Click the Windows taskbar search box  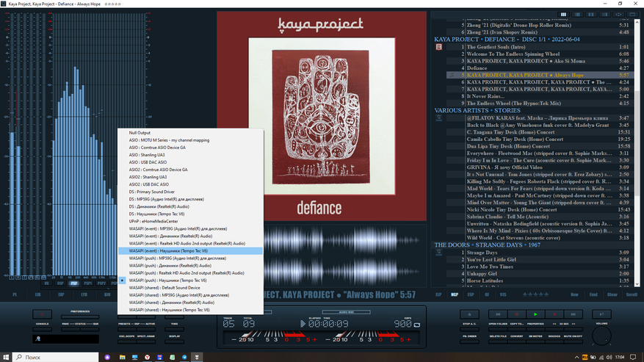click(56, 357)
